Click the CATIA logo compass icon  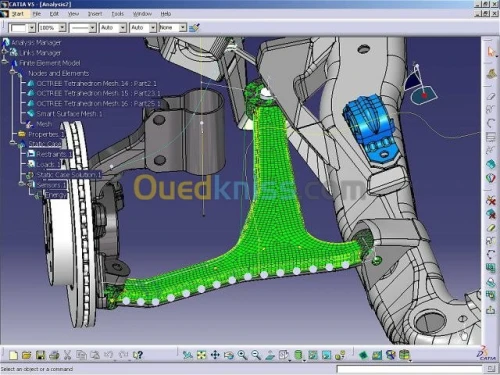(486, 354)
